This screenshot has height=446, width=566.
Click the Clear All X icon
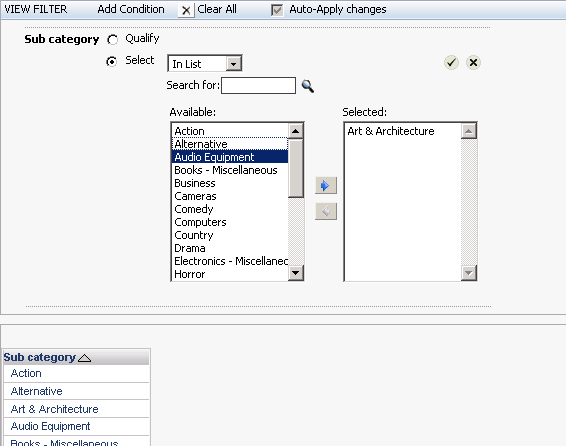(186, 10)
